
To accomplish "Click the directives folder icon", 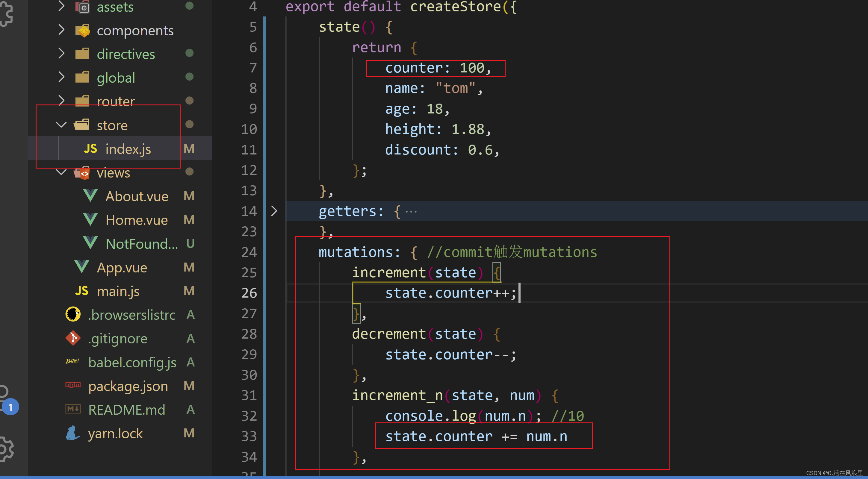I will (82, 54).
